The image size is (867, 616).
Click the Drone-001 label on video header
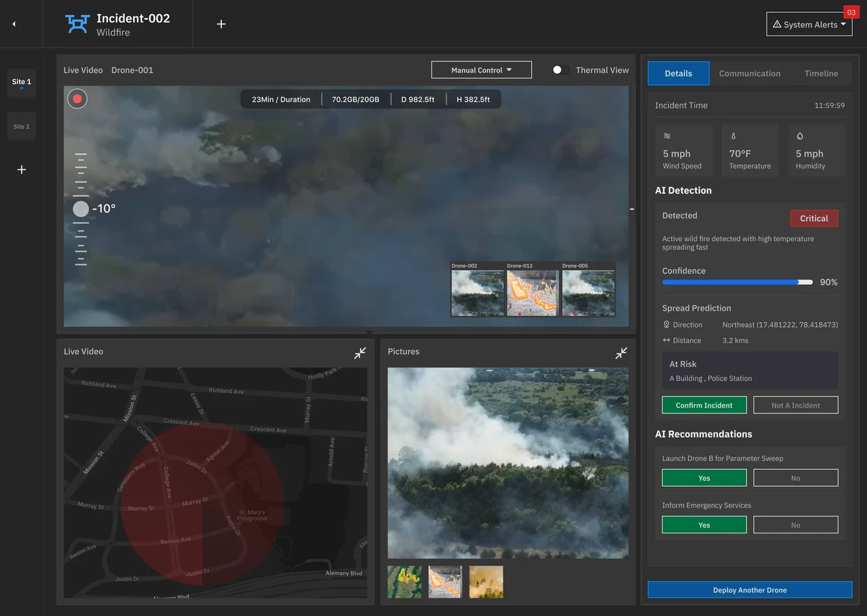click(x=132, y=70)
